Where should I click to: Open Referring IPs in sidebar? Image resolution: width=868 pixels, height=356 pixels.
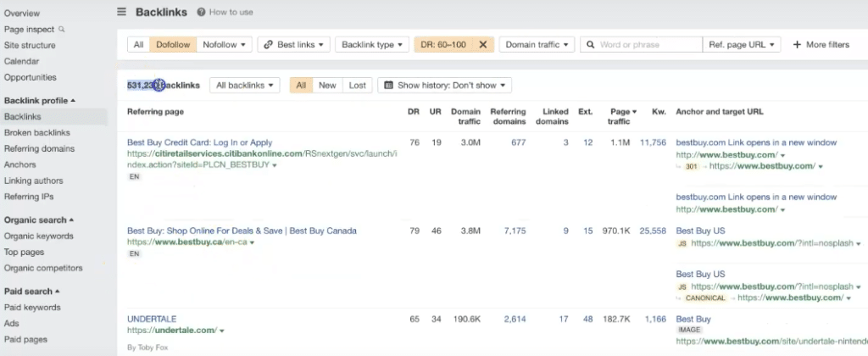pyautogui.click(x=28, y=197)
